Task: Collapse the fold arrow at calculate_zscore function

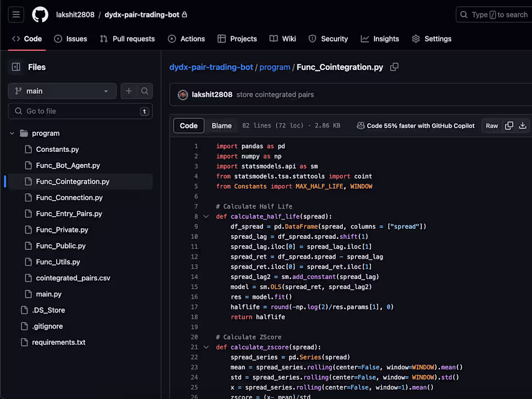Action: [x=207, y=347]
